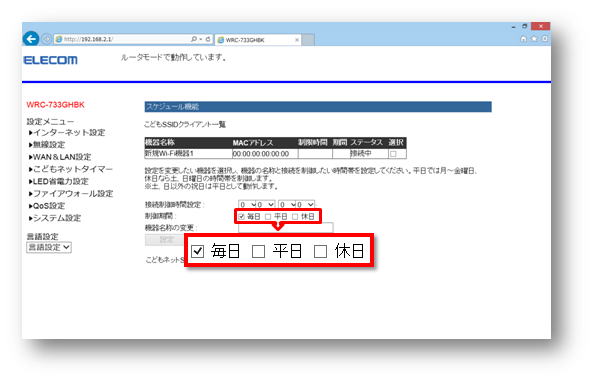This screenshot has height=381, width=593.
Task: Open こどもネットタイマー menu
Action: tap(71, 169)
